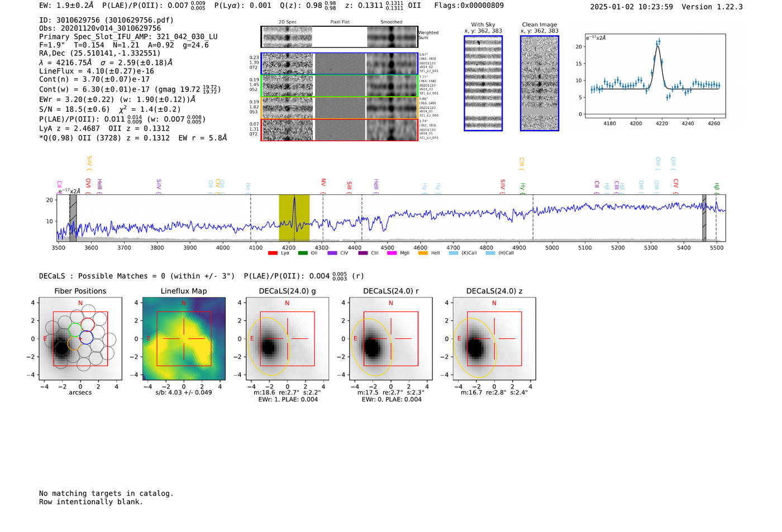The image size is (782, 532).
Task: Click the 2025-01-02 10:23:59 timestamp
Action: [x=632, y=7]
